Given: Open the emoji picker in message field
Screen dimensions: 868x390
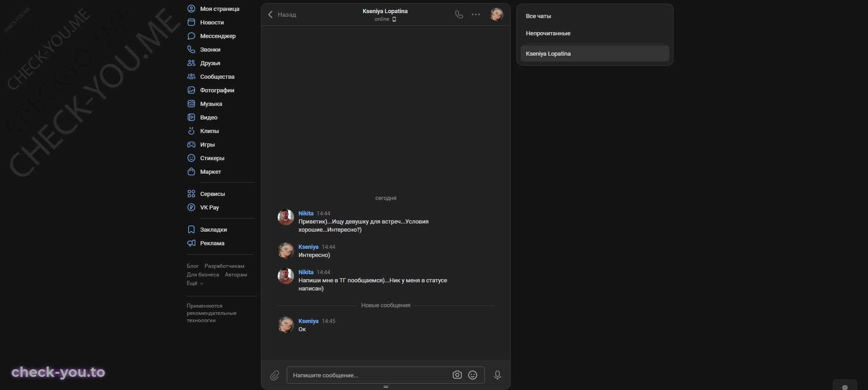Looking at the screenshot, I should (x=473, y=375).
